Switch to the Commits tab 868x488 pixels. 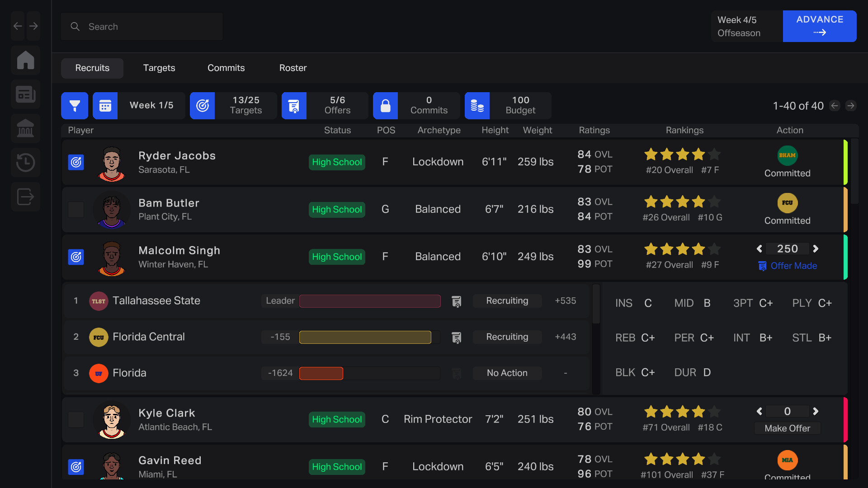coord(226,68)
